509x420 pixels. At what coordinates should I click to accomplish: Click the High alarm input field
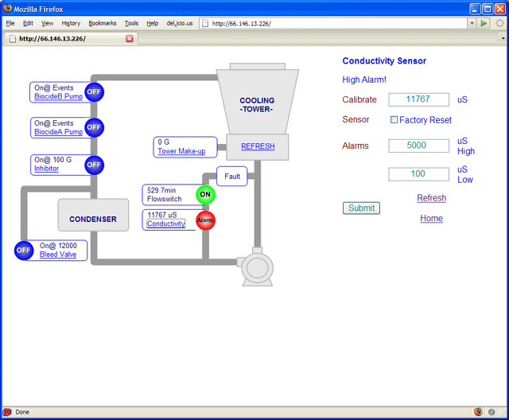418,146
